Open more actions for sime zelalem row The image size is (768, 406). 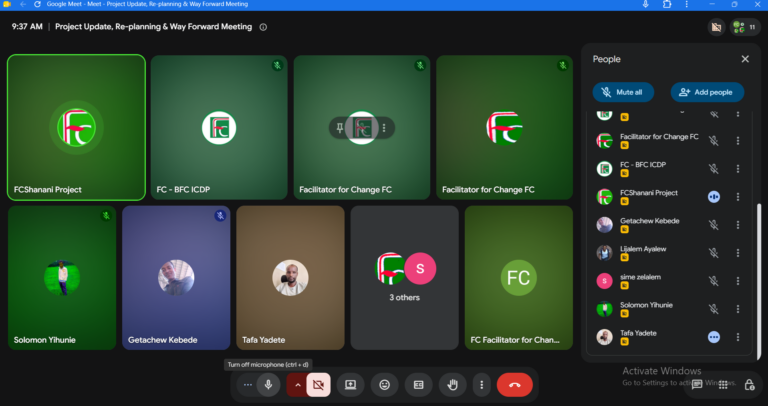pyautogui.click(x=738, y=281)
